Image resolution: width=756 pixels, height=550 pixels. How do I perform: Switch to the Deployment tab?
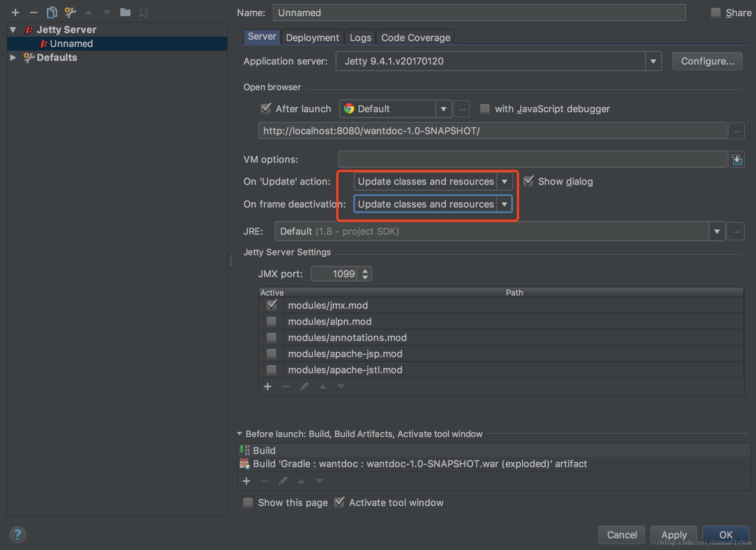point(312,37)
